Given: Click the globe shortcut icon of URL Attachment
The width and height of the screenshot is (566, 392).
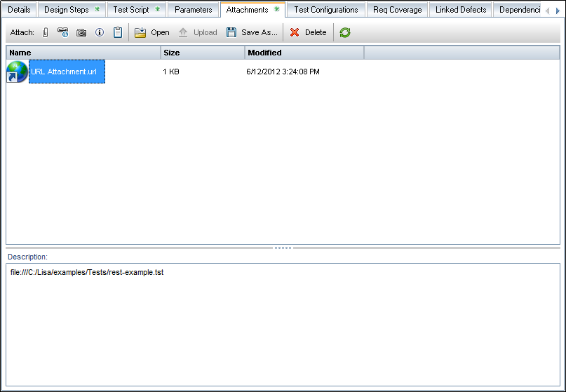Looking at the screenshot, I should (x=17, y=72).
